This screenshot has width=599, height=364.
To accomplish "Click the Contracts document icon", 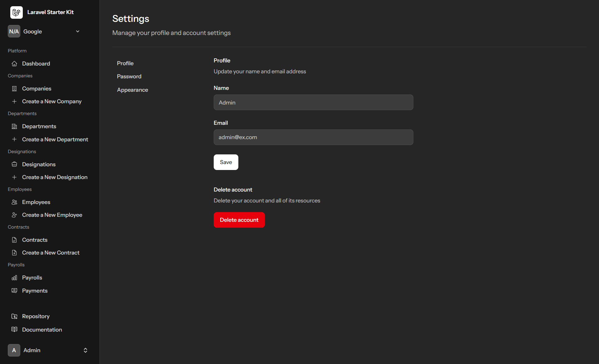I will pos(14,240).
